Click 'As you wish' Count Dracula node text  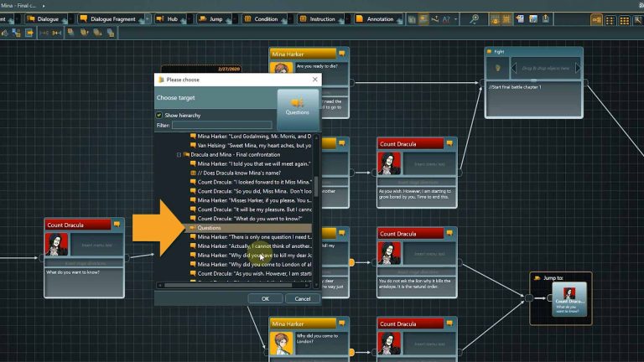[415, 194]
